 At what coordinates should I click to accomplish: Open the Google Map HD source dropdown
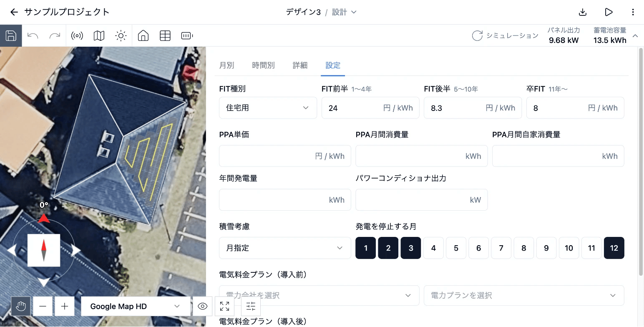tap(135, 306)
